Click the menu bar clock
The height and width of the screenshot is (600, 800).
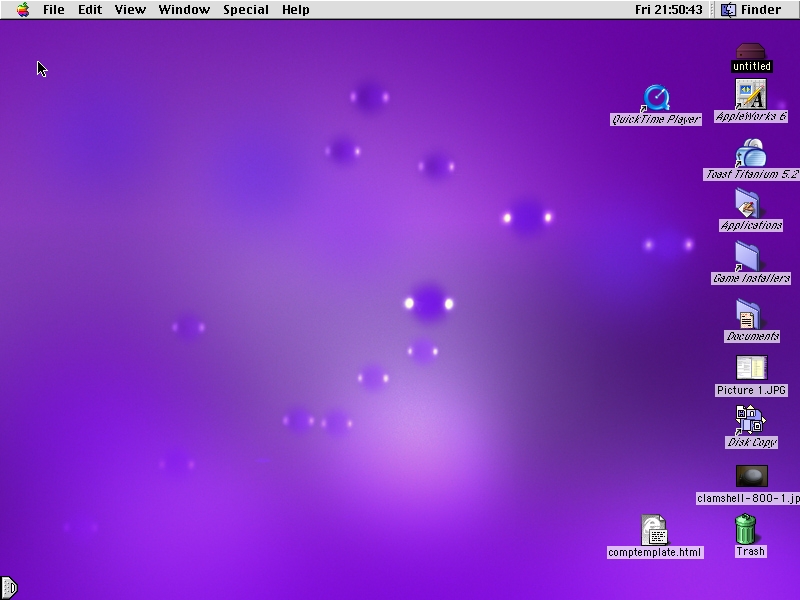click(668, 10)
